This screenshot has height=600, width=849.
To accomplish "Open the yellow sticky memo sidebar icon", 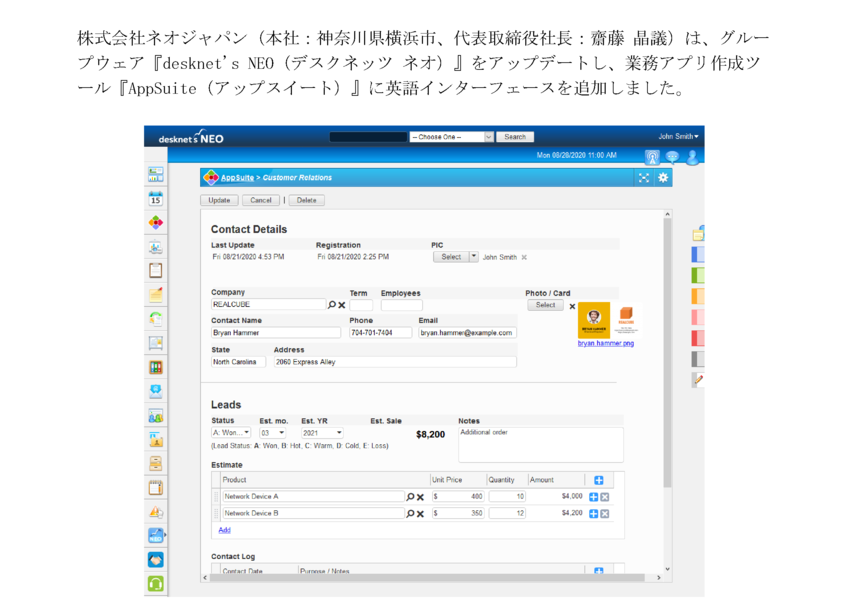I will (156, 295).
